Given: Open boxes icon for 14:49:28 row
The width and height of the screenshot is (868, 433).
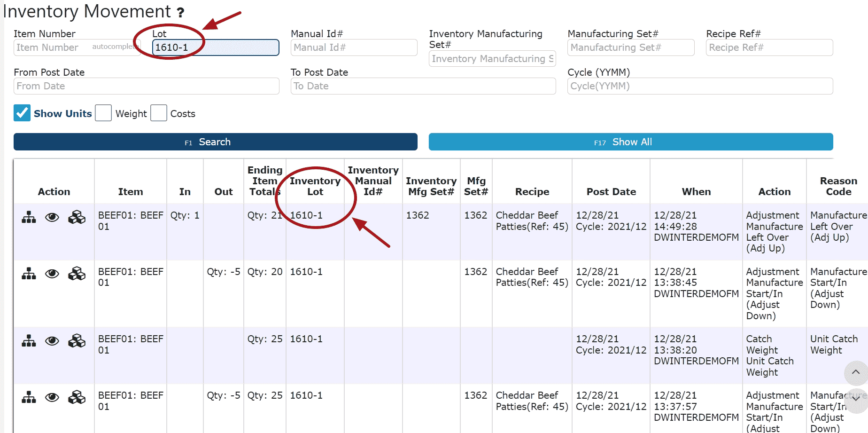Looking at the screenshot, I should click(x=77, y=217).
